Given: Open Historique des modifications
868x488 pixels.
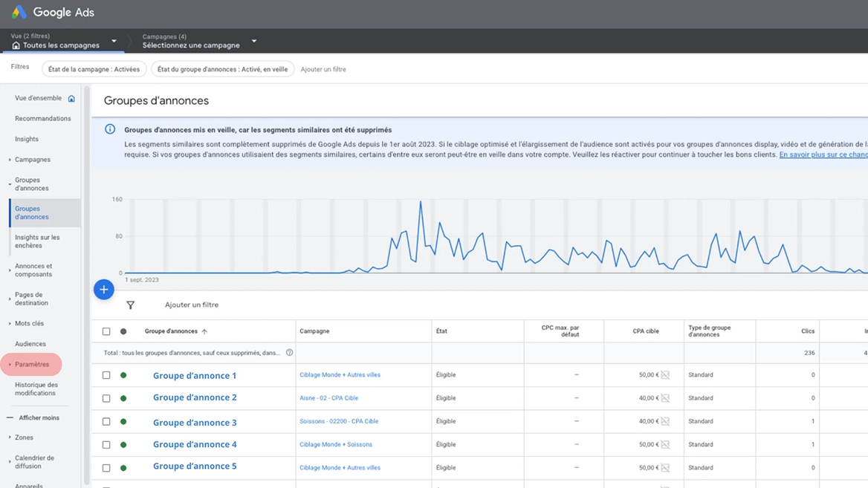Looking at the screenshot, I should coord(36,389).
